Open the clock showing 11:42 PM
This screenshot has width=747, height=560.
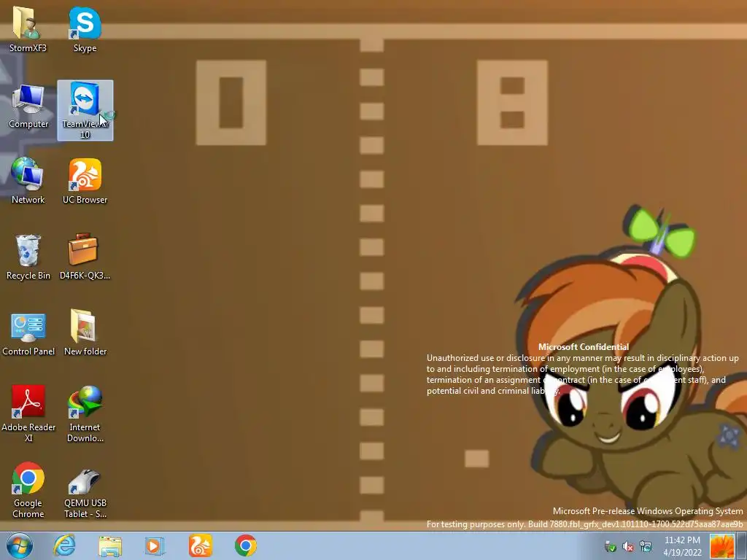[x=682, y=546]
